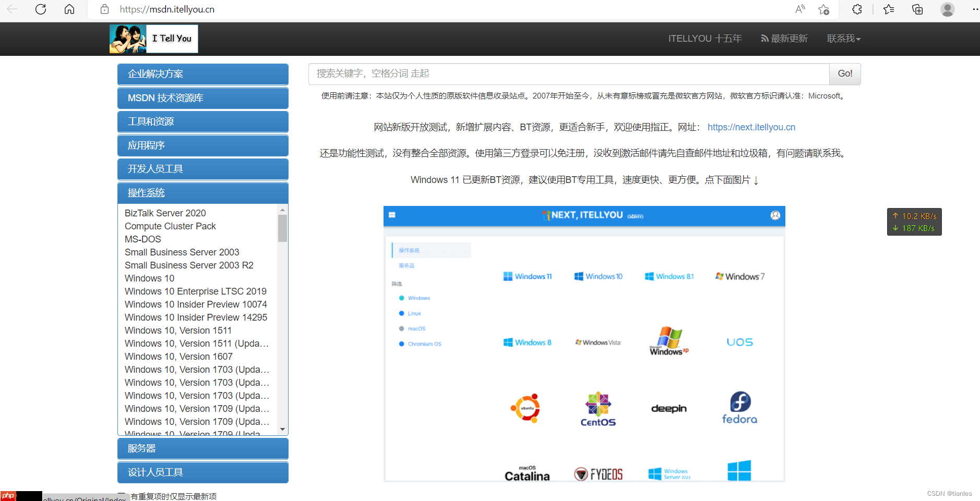The height and width of the screenshot is (501, 980).
Task: Click user avatar icon in NEXT ITELLYOU banner
Action: coord(775,215)
